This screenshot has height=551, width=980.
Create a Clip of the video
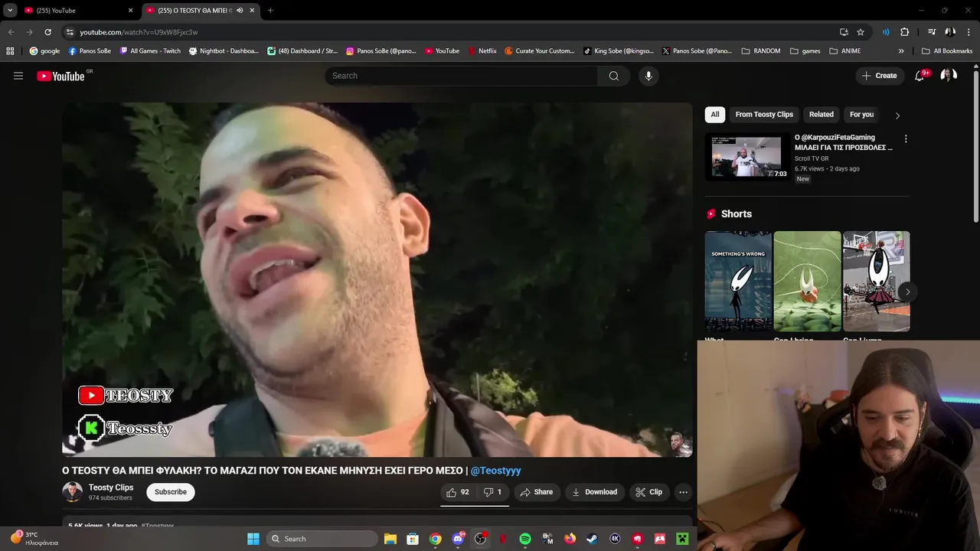(648, 492)
